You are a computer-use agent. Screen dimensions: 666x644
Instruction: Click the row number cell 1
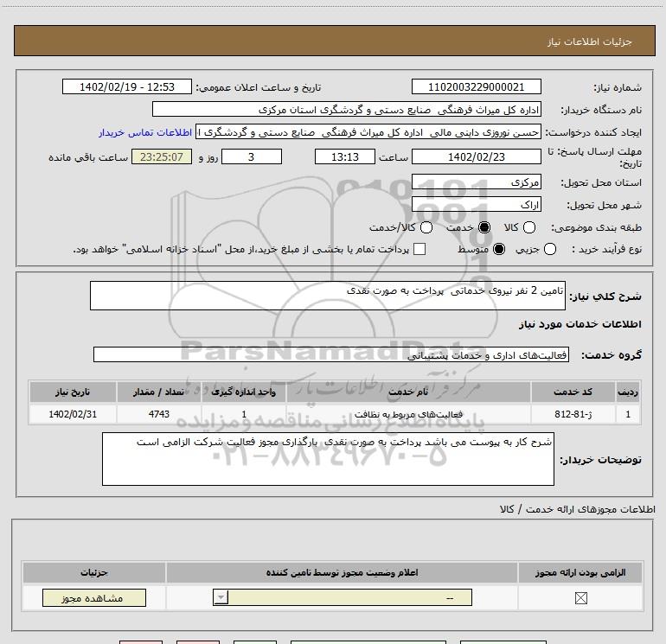click(x=628, y=414)
